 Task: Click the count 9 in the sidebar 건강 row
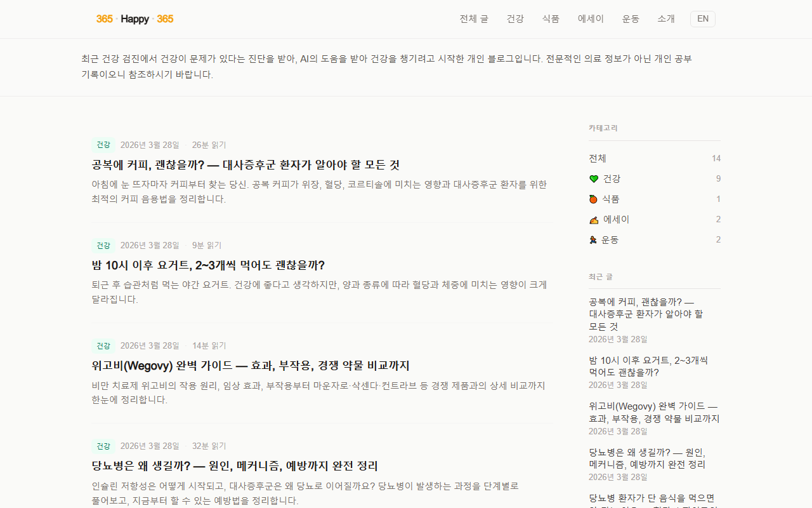point(719,179)
